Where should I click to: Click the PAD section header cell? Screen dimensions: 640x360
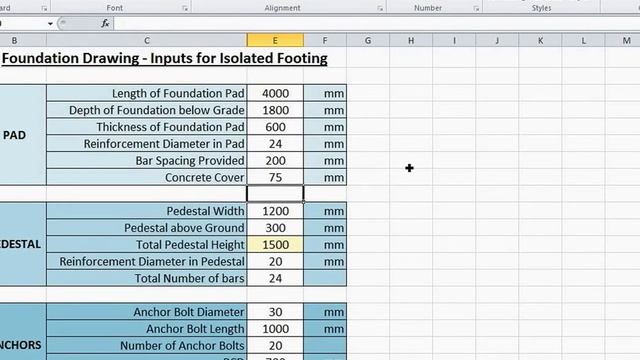tap(23, 135)
